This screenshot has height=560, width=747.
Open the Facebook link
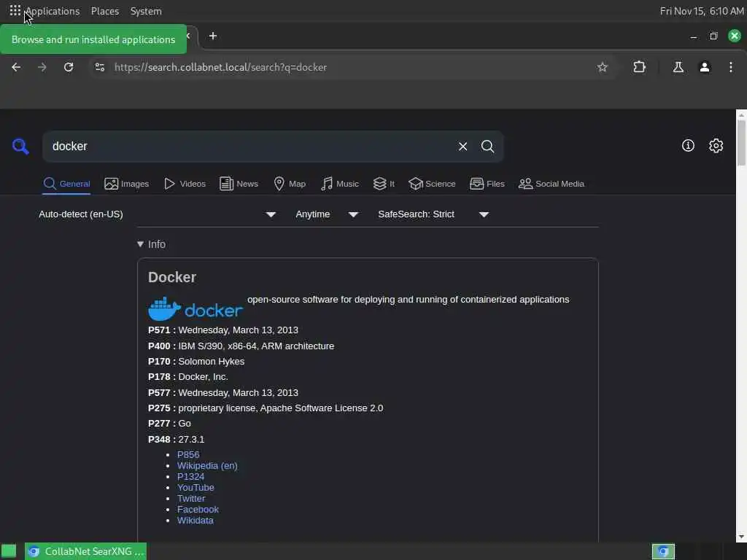[198, 510]
